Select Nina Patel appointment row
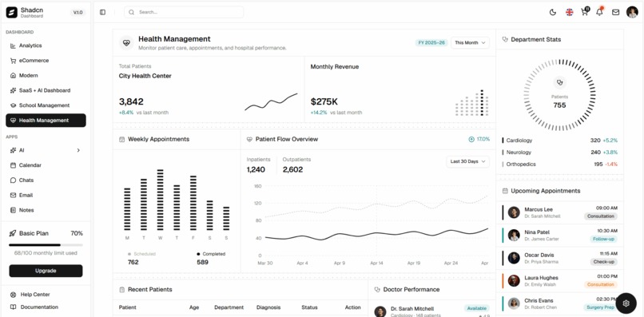 [x=559, y=236]
